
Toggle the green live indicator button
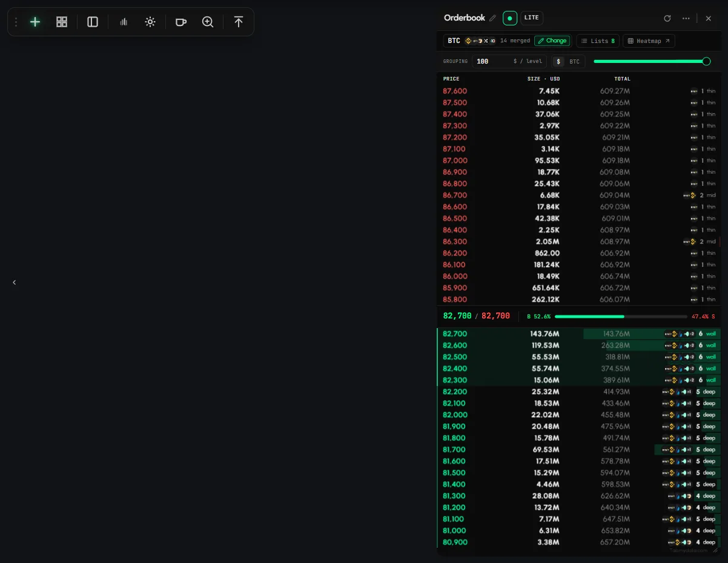click(510, 18)
